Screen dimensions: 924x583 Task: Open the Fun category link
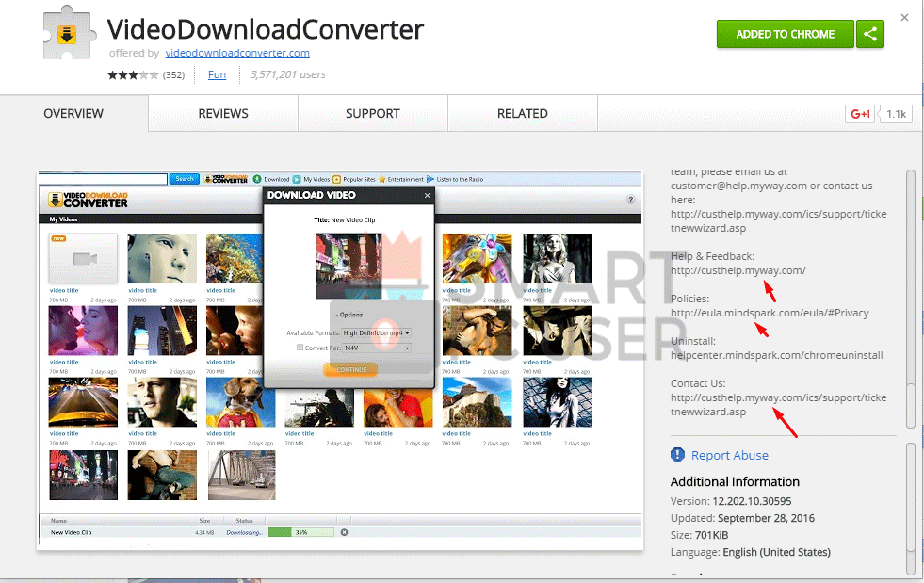pos(217,74)
